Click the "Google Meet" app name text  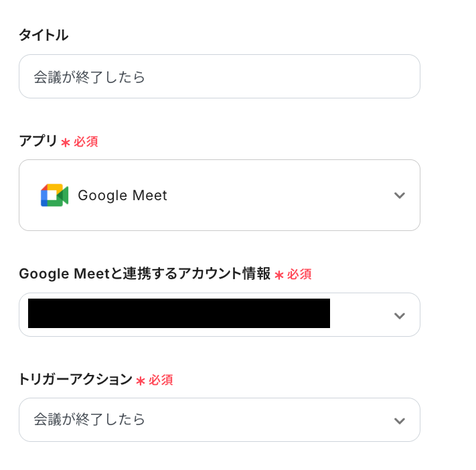(x=123, y=195)
